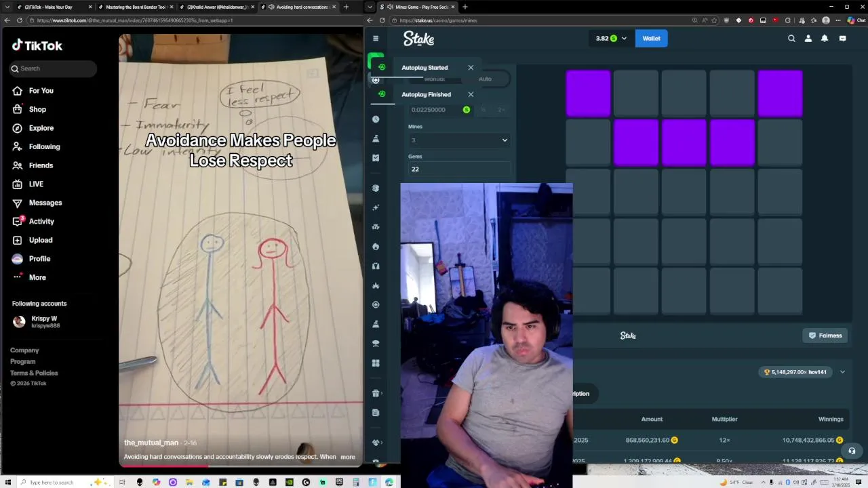
Task: Click the flame icon in Stake sidebar
Action: (x=376, y=247)
